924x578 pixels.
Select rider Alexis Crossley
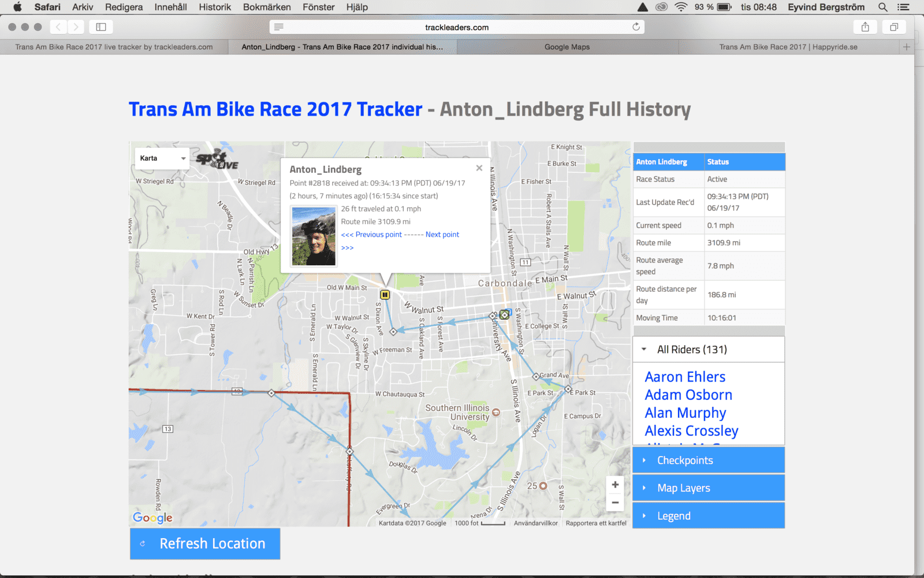click(691, 431)
